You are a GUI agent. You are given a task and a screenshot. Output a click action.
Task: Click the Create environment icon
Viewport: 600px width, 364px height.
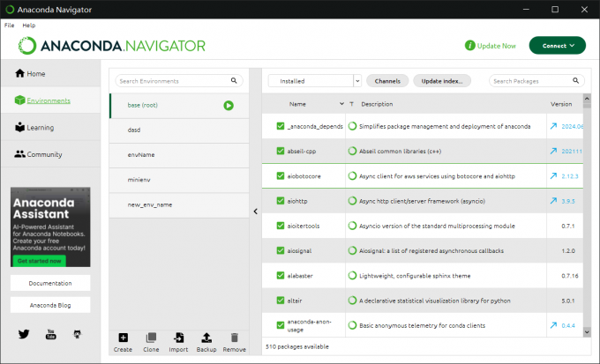pyautogui.click(x=123, y=338)
